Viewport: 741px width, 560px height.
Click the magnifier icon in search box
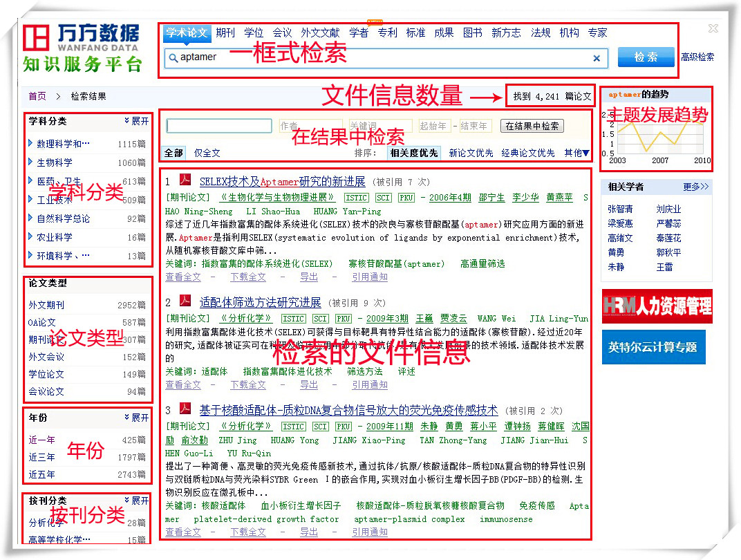pyautogui.click(x=173, y=57)
